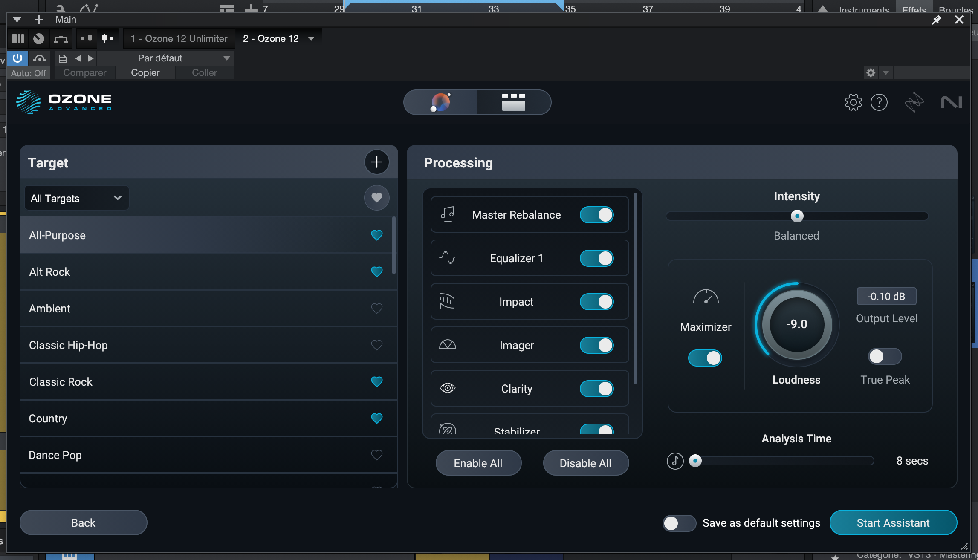Select the Classic Hip-Hop target

coord(68,345)
